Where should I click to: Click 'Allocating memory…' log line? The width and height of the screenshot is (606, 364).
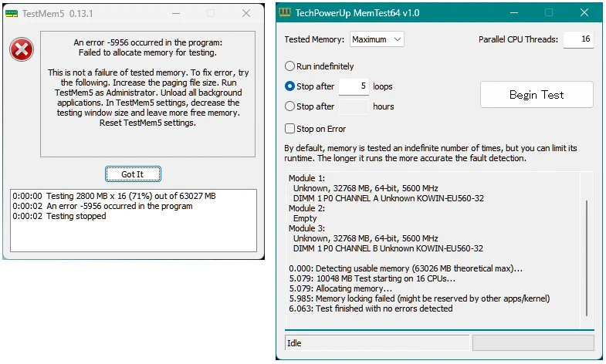click(x=340, y=288)
